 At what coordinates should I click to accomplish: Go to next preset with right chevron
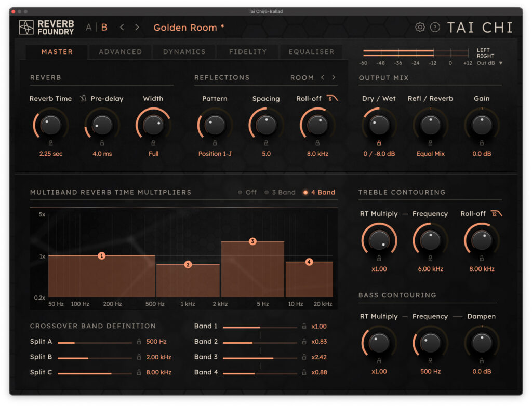pos(137,27)
